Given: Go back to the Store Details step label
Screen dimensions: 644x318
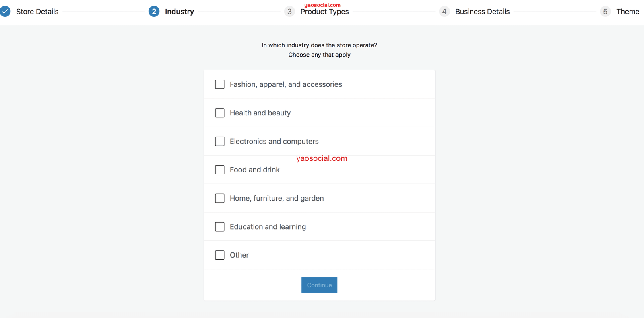Looking at the screenshot, I should (x=37, y=12).
